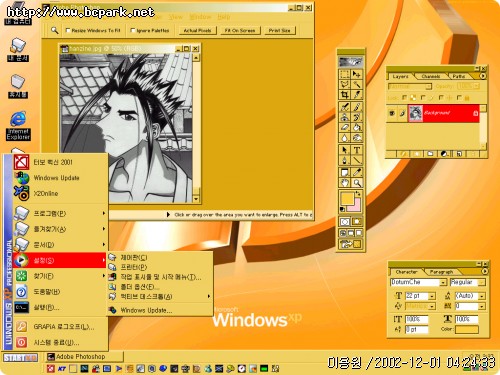Open the tracking dropdown showing 0
This screenshot has width=500, height=375.
pos(482,306)
